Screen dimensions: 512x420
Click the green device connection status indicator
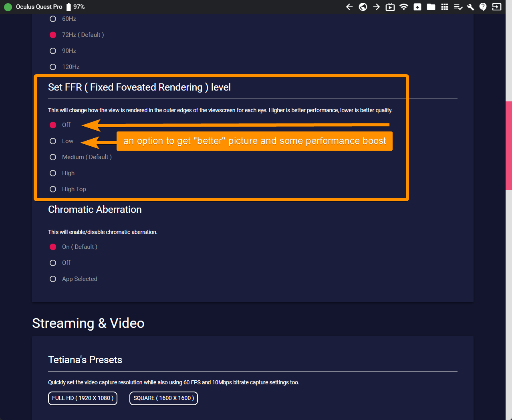click(x=8, y=7)
